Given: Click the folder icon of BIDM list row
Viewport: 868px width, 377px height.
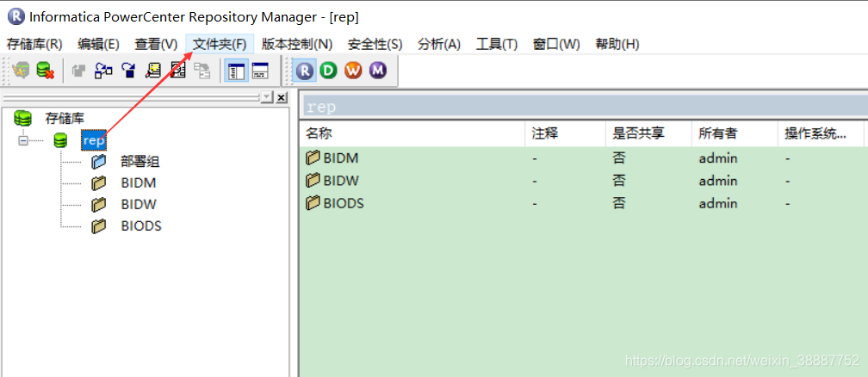Looking at the screenshot, I should point(313,158).
